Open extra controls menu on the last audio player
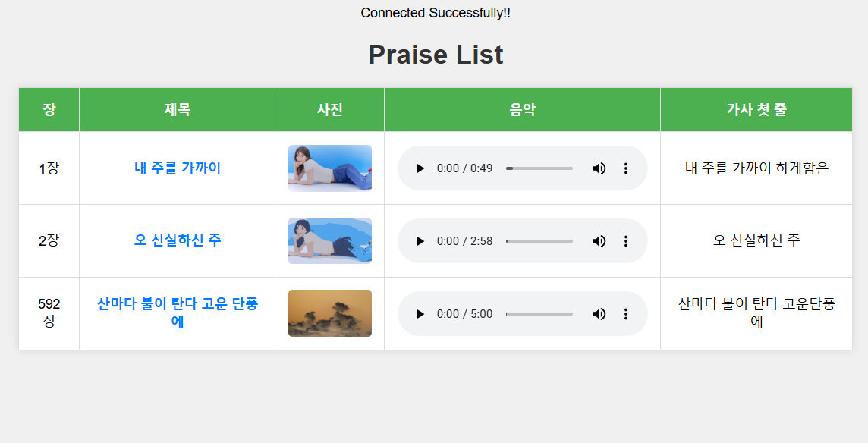This screenshot has height=443, width=868. click(x=626, y=313)
